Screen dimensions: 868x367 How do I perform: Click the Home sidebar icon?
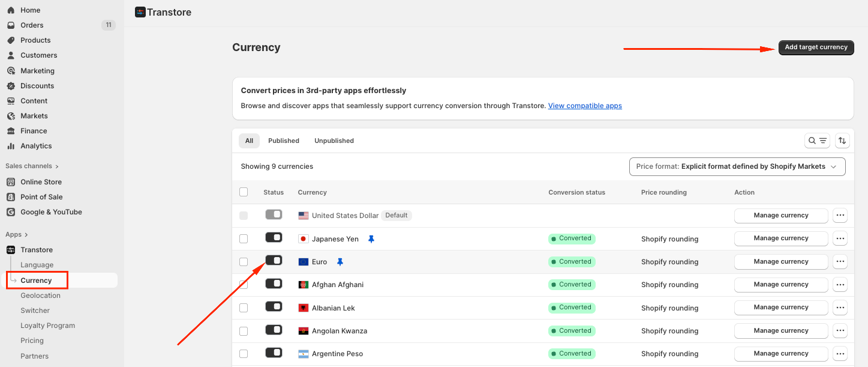tap(11, 10)
